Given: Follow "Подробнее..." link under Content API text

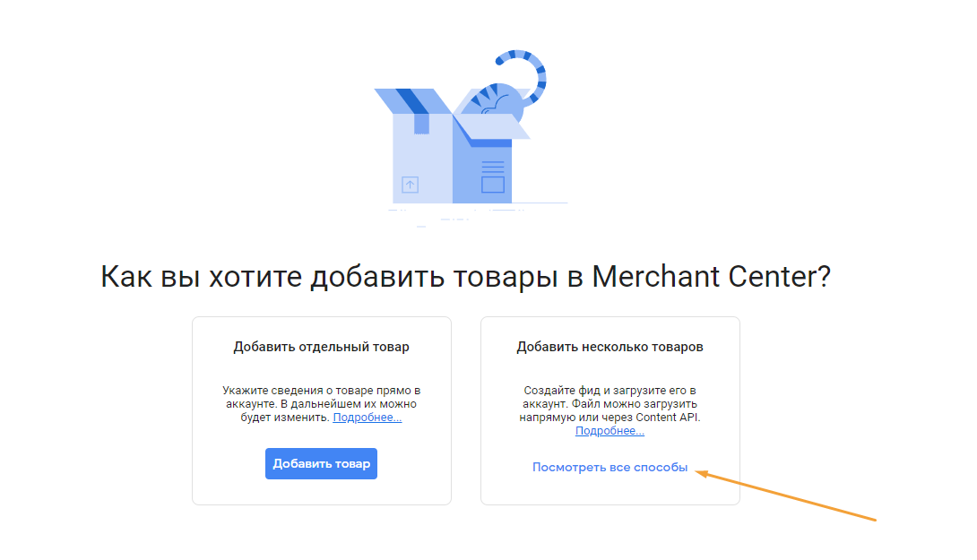Looking at the screenshot, I should pyautogui.click(x=610, y=431).
